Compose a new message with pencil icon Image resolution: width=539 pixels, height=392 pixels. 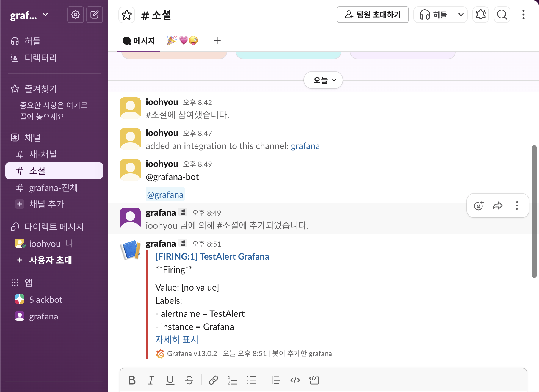tap(95, 15)
